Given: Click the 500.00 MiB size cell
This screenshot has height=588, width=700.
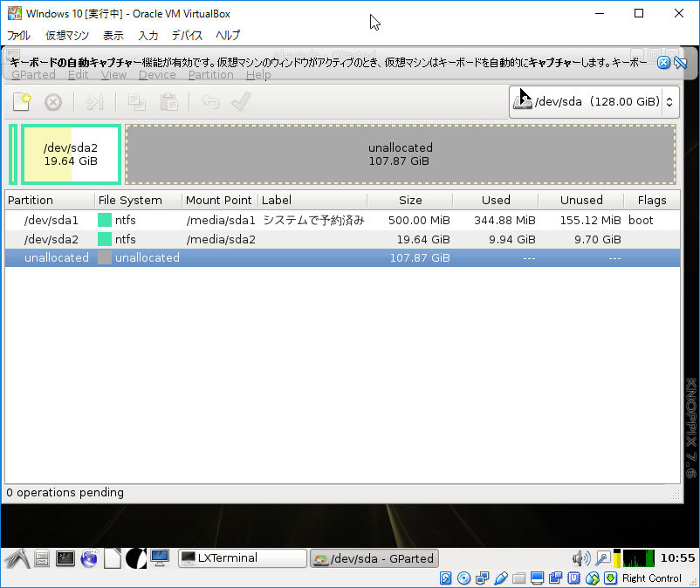Looking at the screenshot, I should point(419,221).
